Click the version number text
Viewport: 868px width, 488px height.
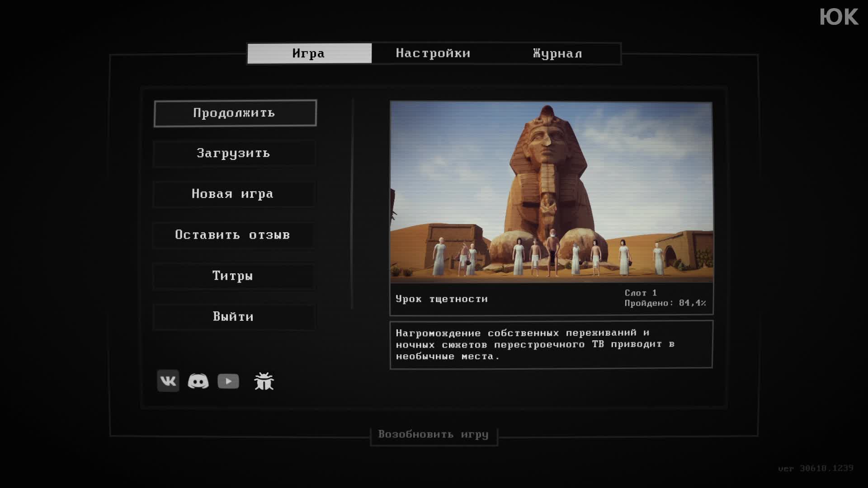coord(816,469)
